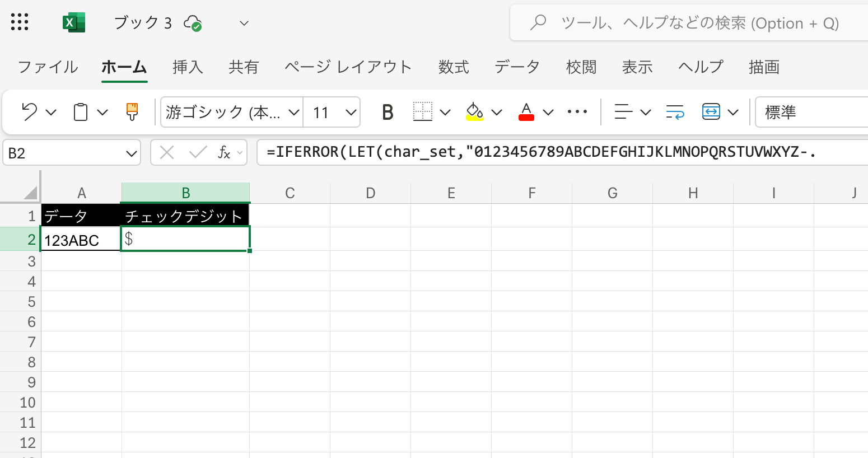Image resolution: width=868 pixels, height=458 pixels.
Task: Click the AutoSave cloud status indicator
Action: (193, 23)
